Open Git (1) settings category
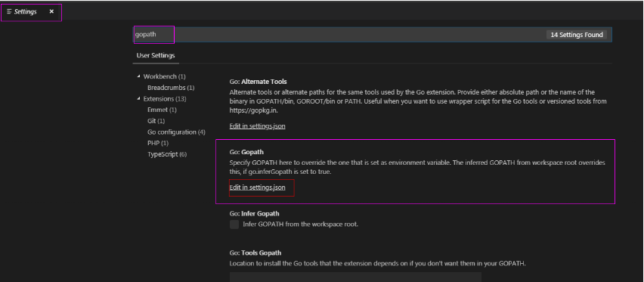 click(156, 121)
